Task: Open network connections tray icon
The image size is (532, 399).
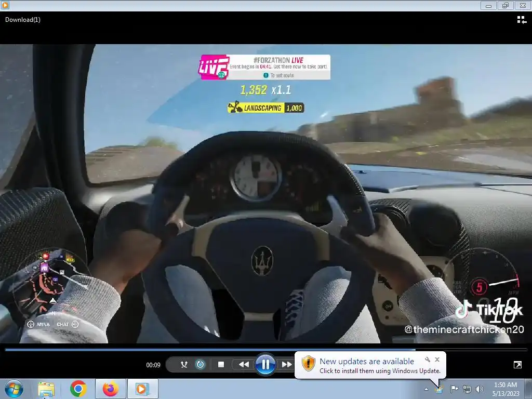Action: [467, 389]
